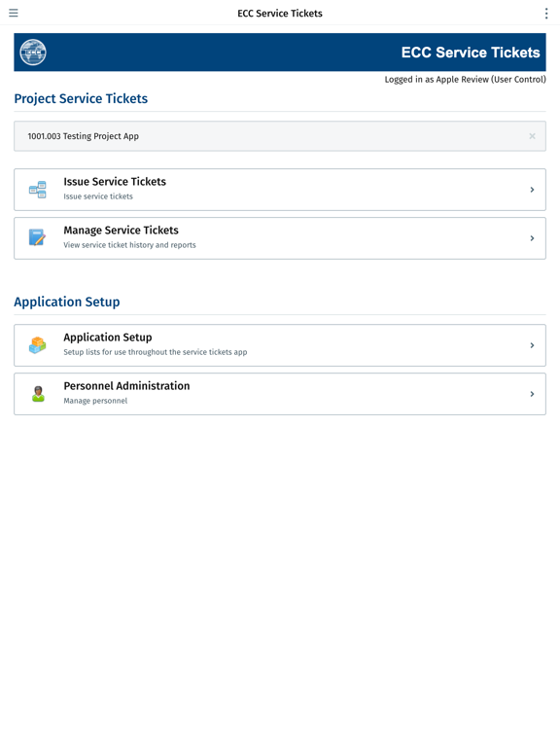The image size is (560, 747).
Task: Clear the selected project with the X
Action: point(532,136)
